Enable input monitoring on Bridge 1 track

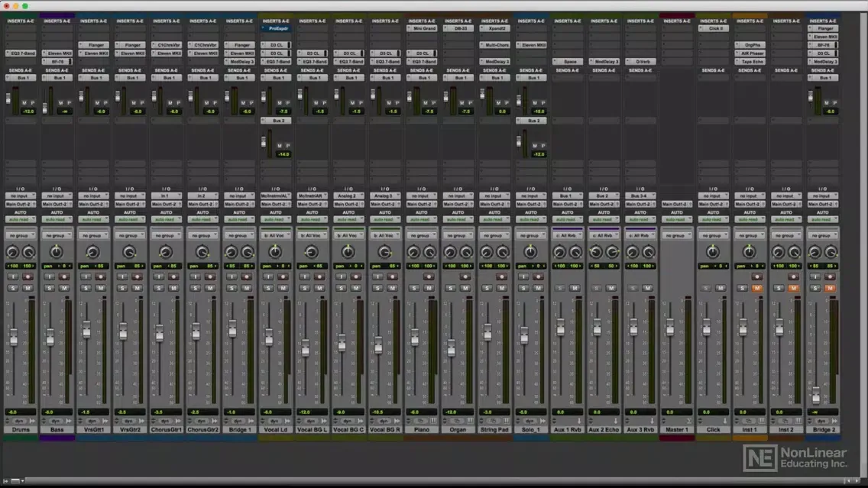point(232,276)
